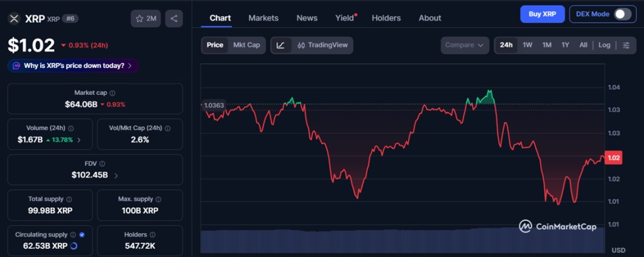Click the 62.53B XRP circulating supply value
The width and height of the screenshot is (644, 257).
[x=47, y=246]
